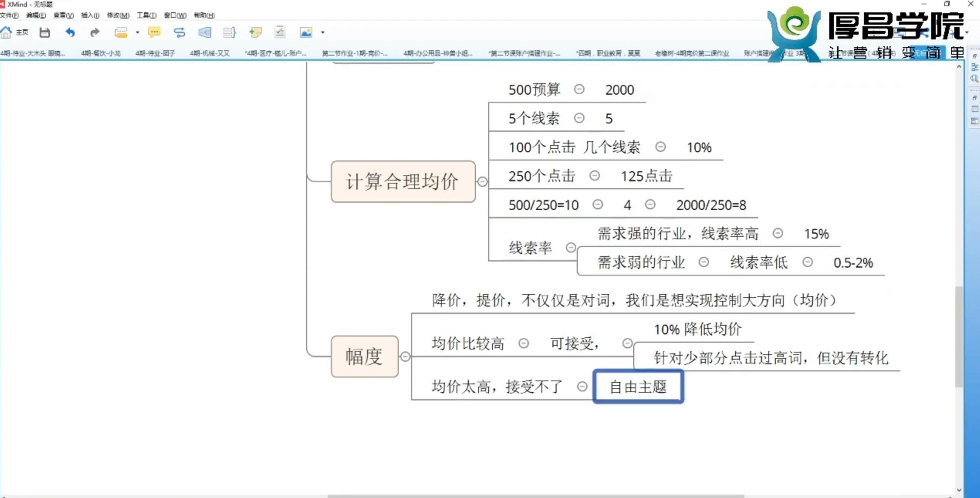This screenshot has height=498, width=980.
Task: Open the 修改(M) menu
Action: [118, 15]
